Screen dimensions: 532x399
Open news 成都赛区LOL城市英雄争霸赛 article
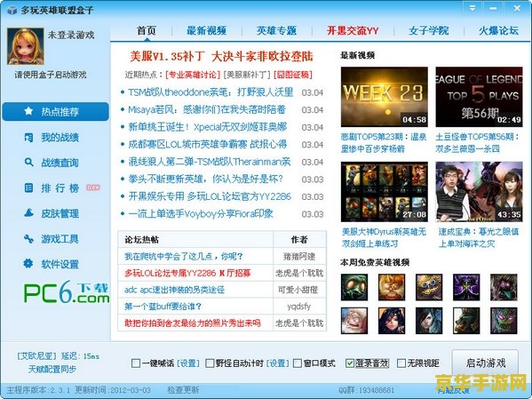point(208,144)
